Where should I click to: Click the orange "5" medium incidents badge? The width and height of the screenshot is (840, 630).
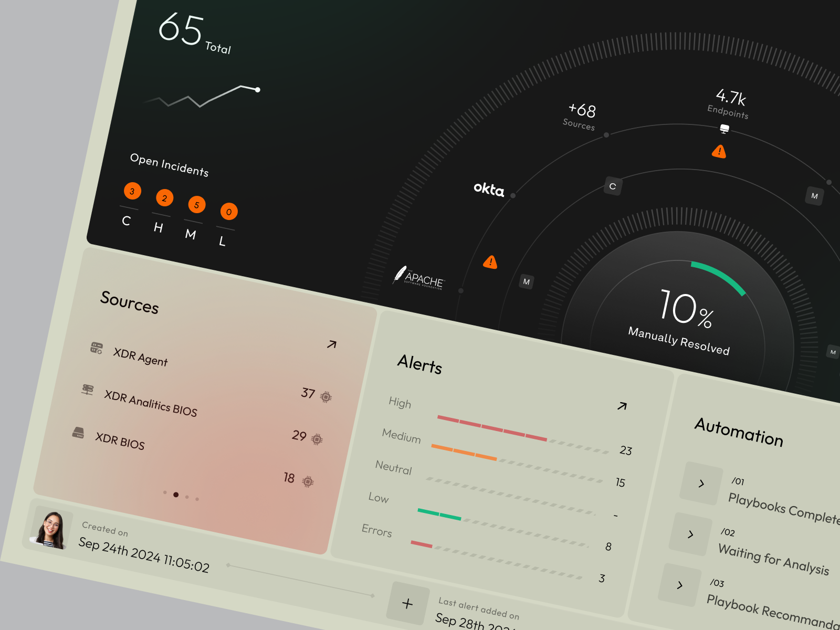click(x=196, y=205)
